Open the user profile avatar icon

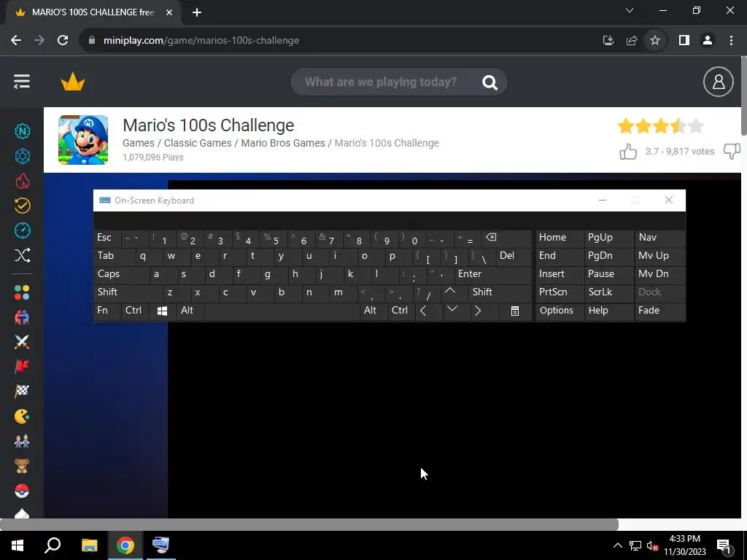pos(718,82)
